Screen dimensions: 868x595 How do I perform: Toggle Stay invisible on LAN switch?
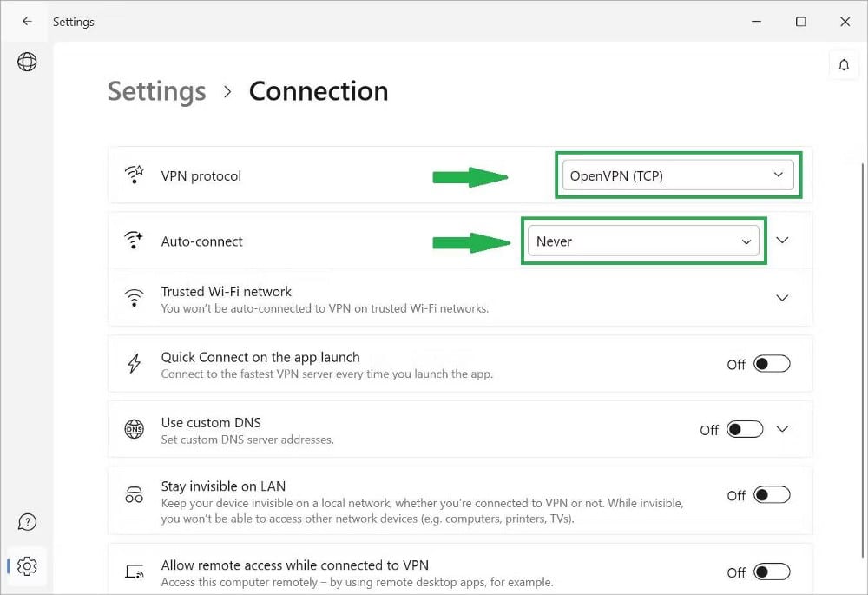[772, 495]
